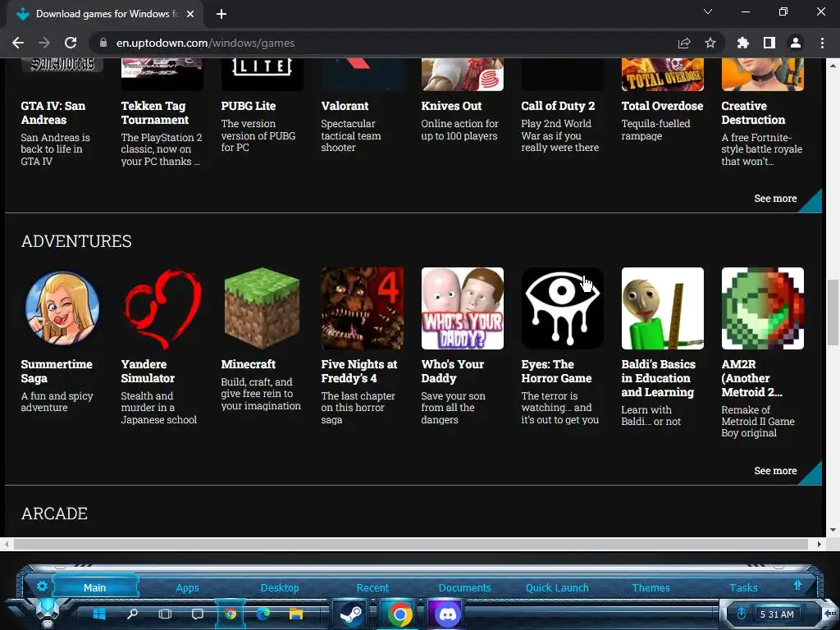This screenshot has width=840, height=630.
Task: Open Tekken Tag Tournament title link
Action: tap(155, 113)
